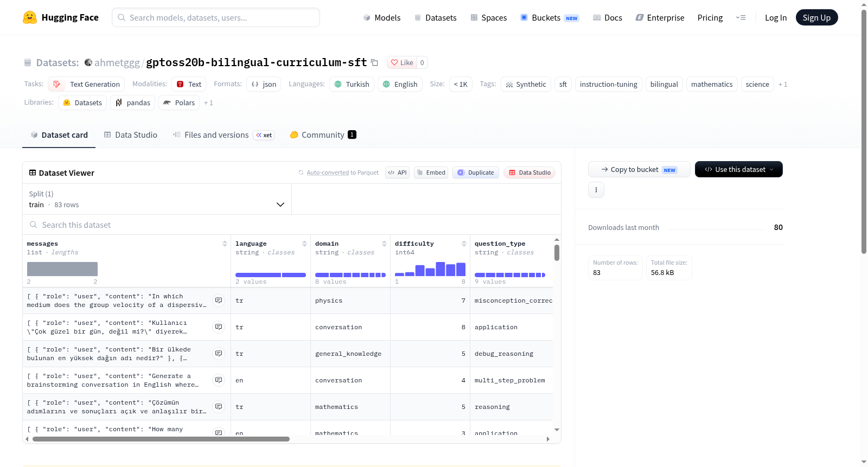Viewport: 868px width, 467px height.
Task: Click the Log In link
Action: tap(776, 18)
